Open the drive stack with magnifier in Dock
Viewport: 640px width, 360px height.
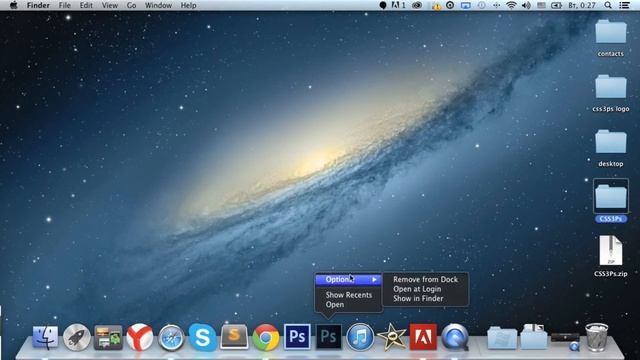(x=565, y=341)
